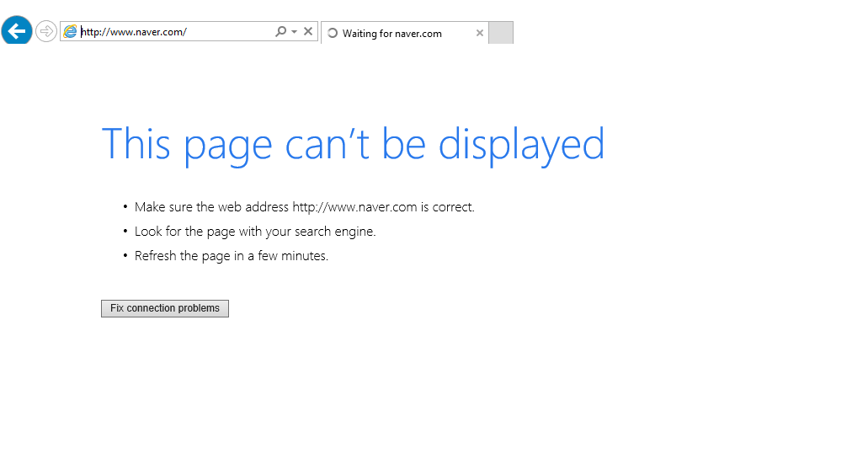Click the loading spinner on the tab
868x464 pixels.
click(333, 33)
